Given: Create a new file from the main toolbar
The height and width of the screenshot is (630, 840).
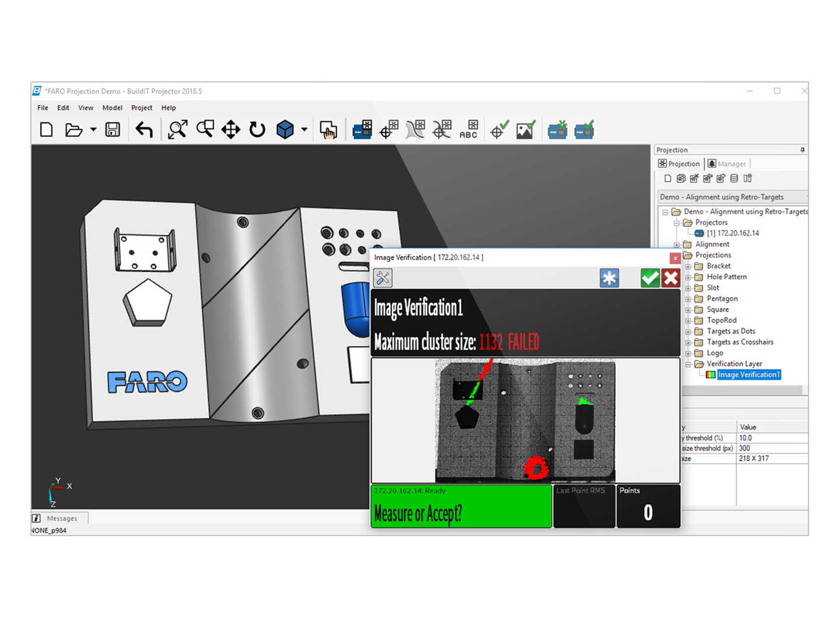Looking at the screenshot, I should (x=46, y=129).
